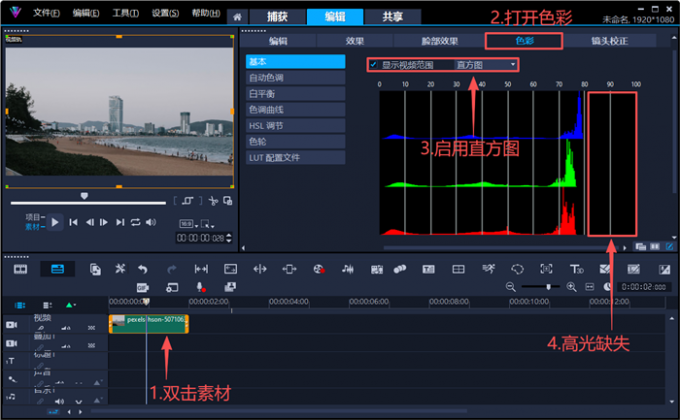Click the voice track microphone icon
Viewport: 680px width, 420px height.
point(12,379)
